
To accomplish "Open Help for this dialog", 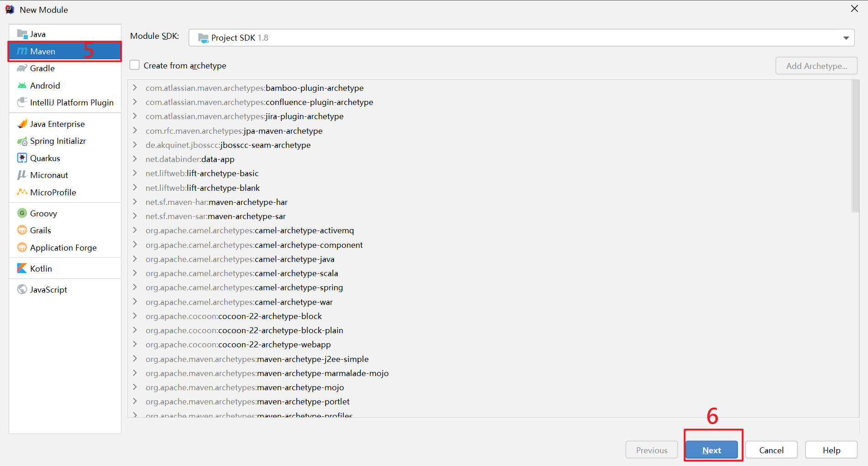I will [x=831, y=450].
